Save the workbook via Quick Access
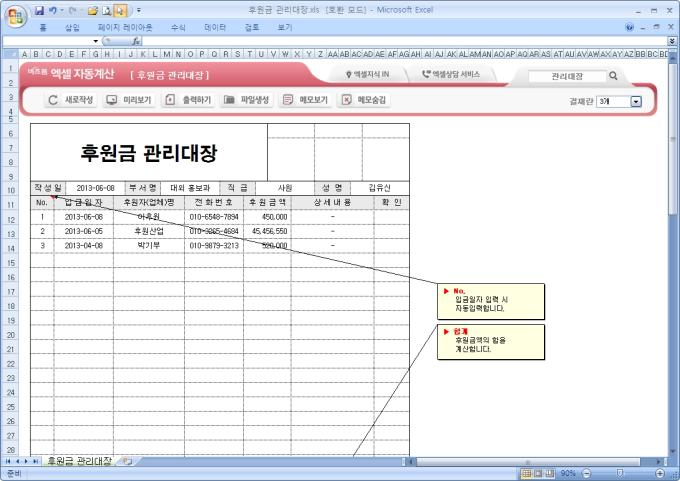Screen dimensions: 680x481 click(x=39, y=10)
